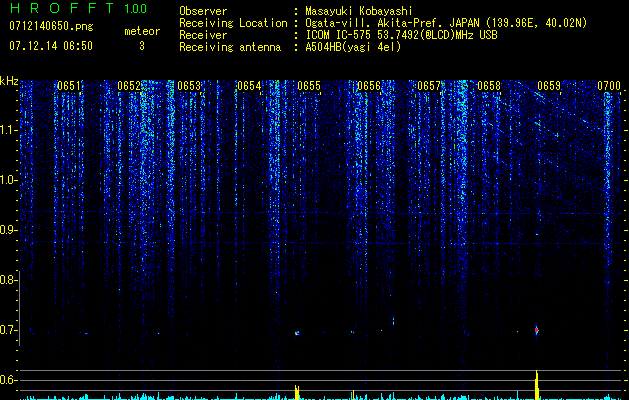Click the 0.9 kHz axis label
Screen dimensions: 629x400
pyautogui.click(x=8, y=230)
